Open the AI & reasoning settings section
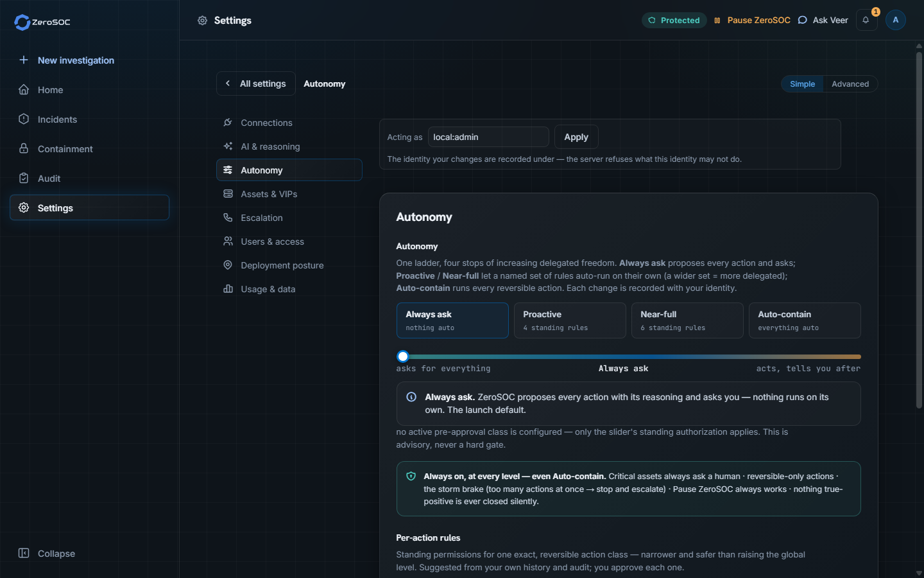This screenshot has width=924, height=578. coord(289,146)
